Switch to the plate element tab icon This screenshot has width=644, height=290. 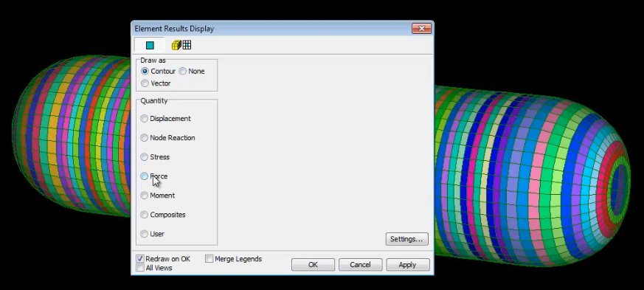click(150, 45)
